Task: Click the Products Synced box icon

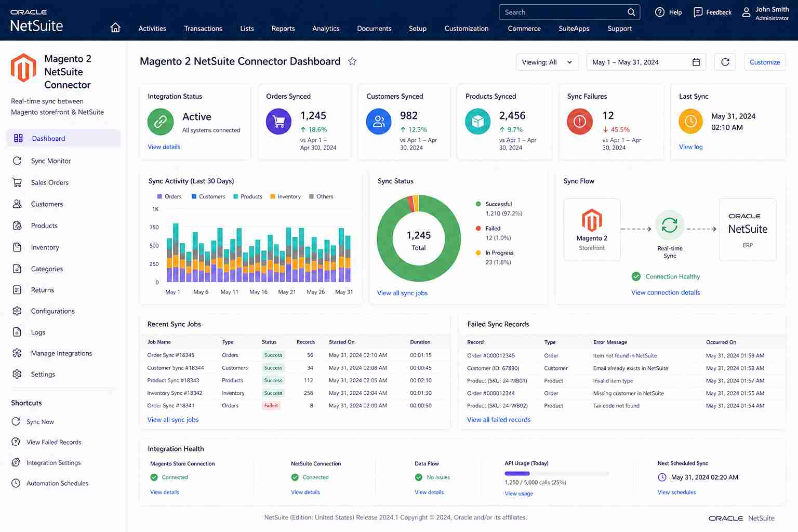Action: pos(478,121)
